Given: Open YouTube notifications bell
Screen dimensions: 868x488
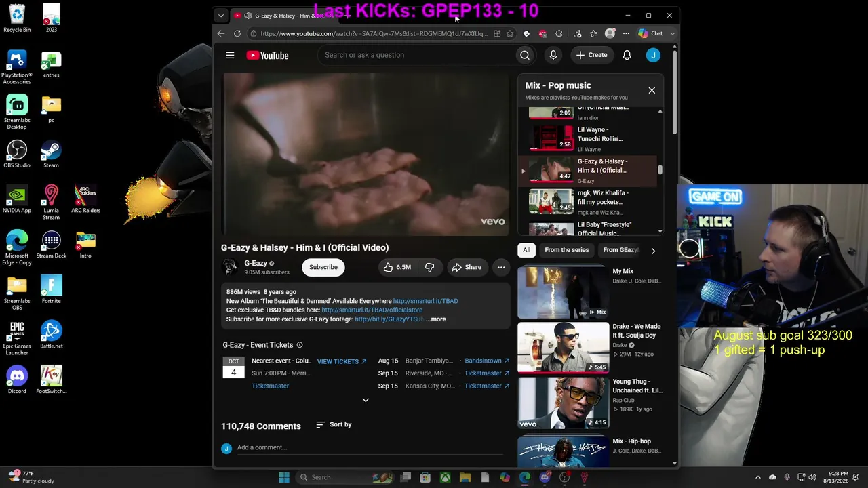Looking at the screenshot, I should (x=627, y=55).
